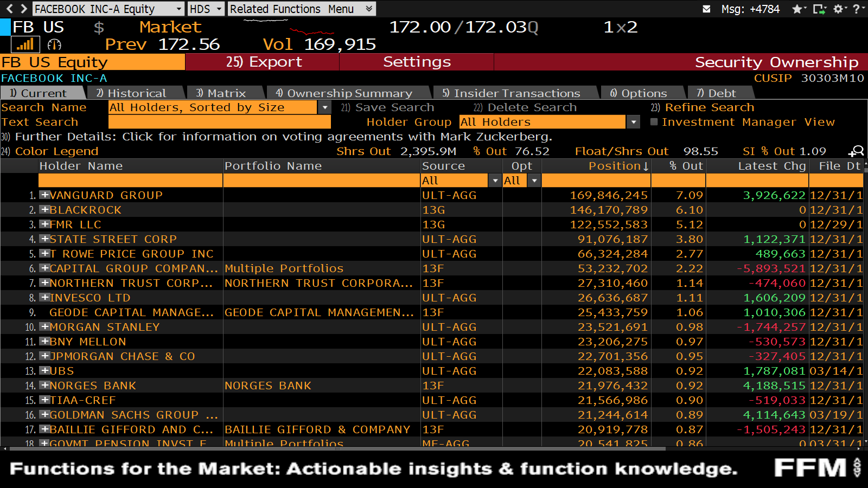The width and height of the screenshot is (868, 488).
Task: Open the message envelope icon
Action: (x=706, y=9)
